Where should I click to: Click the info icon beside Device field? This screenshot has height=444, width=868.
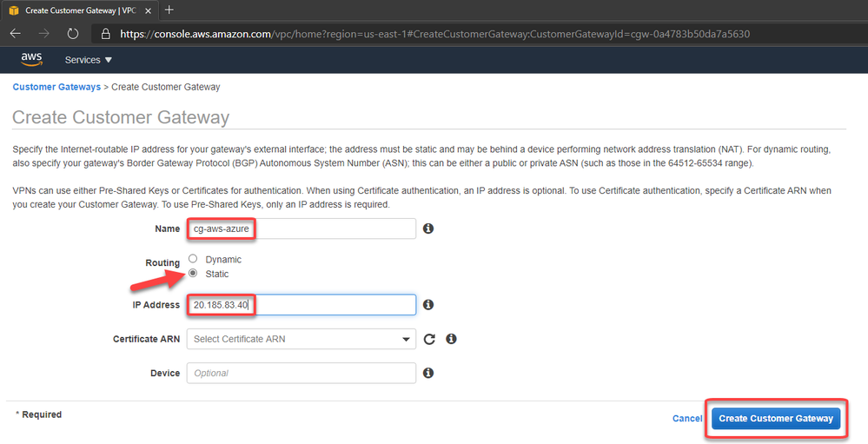point(428,373)
